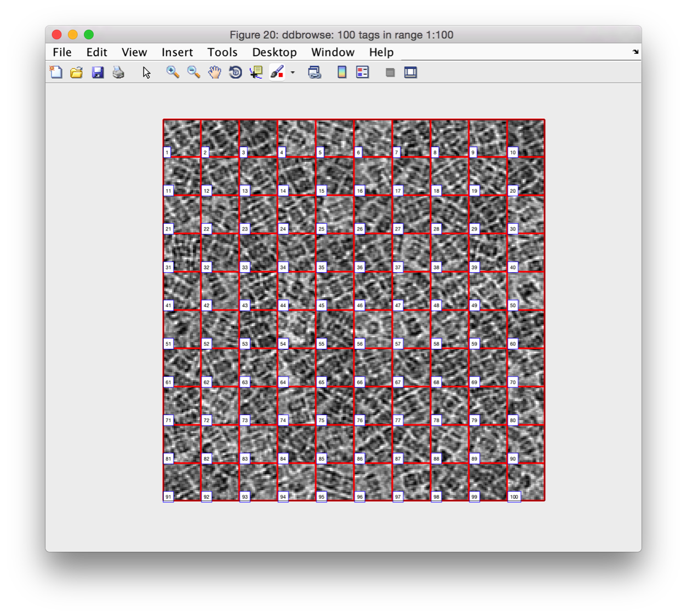
Task: Click the Hide Plot Tools icon
Action: (x=390, y=72)
